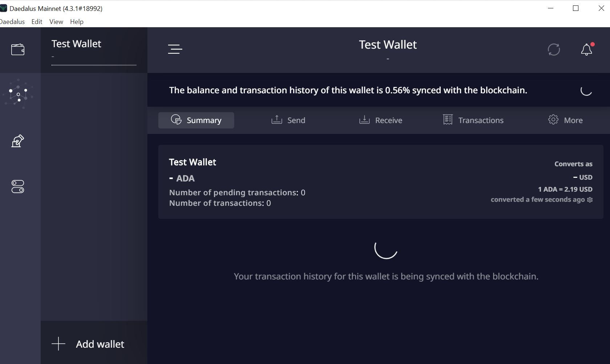Open the Daedalus menu

click(x=12, y=21)
